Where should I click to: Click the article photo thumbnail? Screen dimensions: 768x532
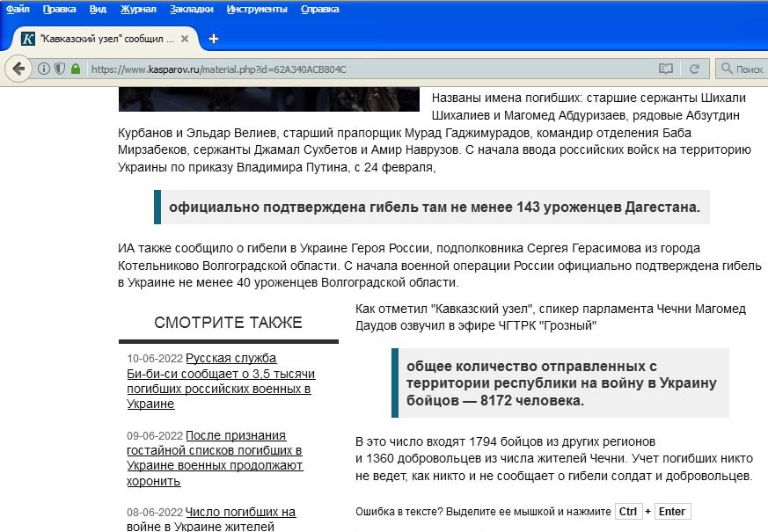(x=269, y=99)
